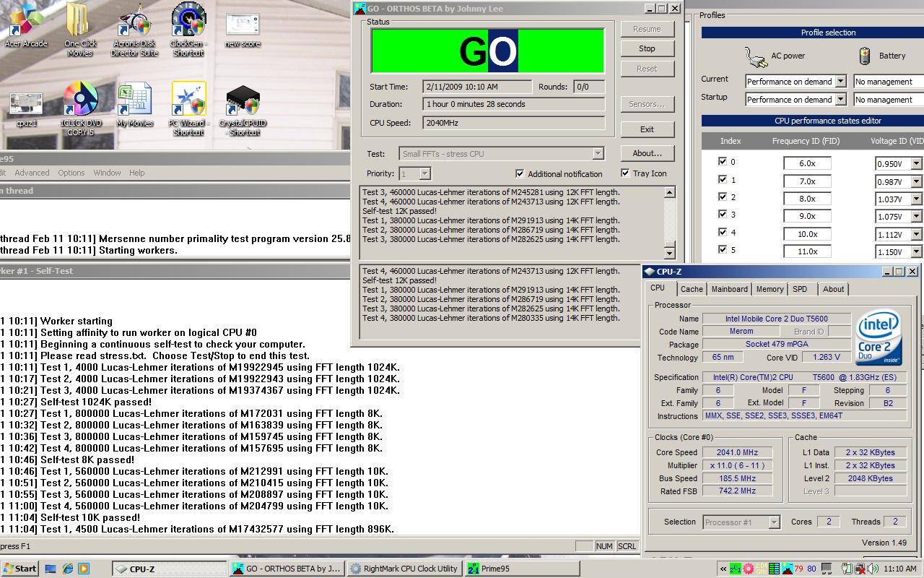This screenshot has width=924, height=578.
Task: Switch to the Cache tab in CPU-Z
Action: [692, 289]
